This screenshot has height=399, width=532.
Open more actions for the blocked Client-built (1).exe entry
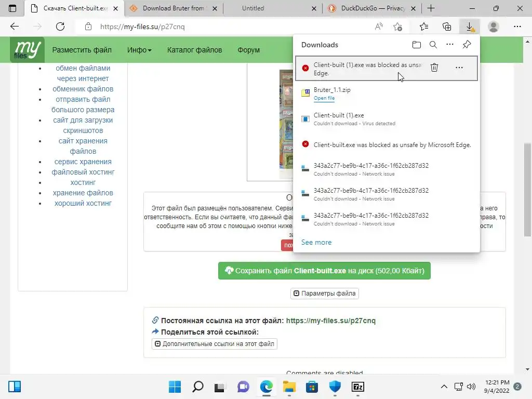pos(459,68)
